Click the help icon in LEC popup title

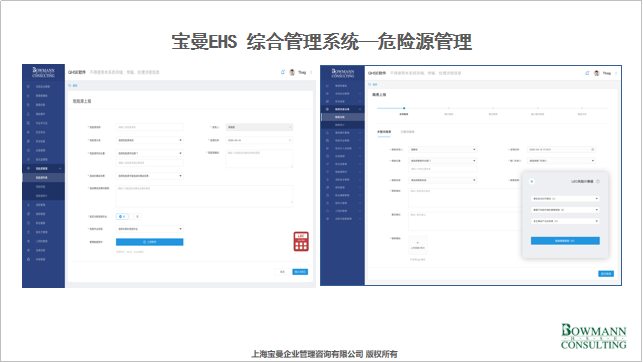598,181
